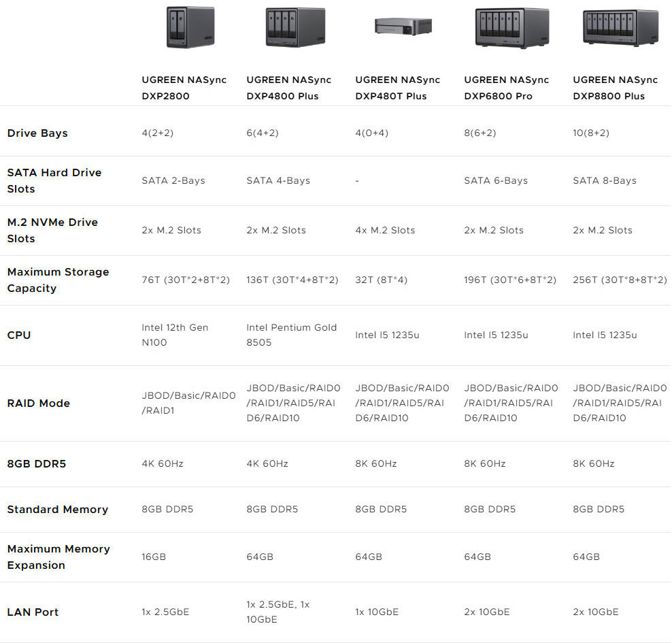Select the flat DXP480T Plus device image

click(403, 27)
